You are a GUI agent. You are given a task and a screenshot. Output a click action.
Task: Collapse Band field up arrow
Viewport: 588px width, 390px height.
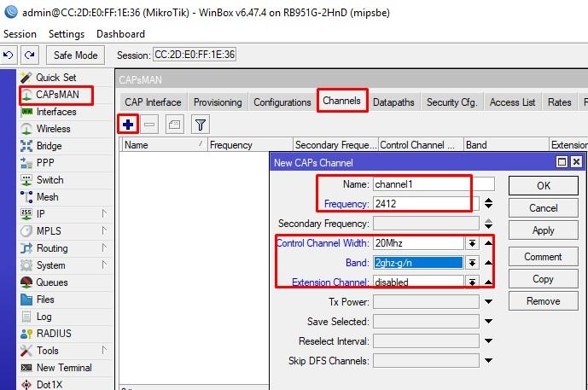point(488,263)
